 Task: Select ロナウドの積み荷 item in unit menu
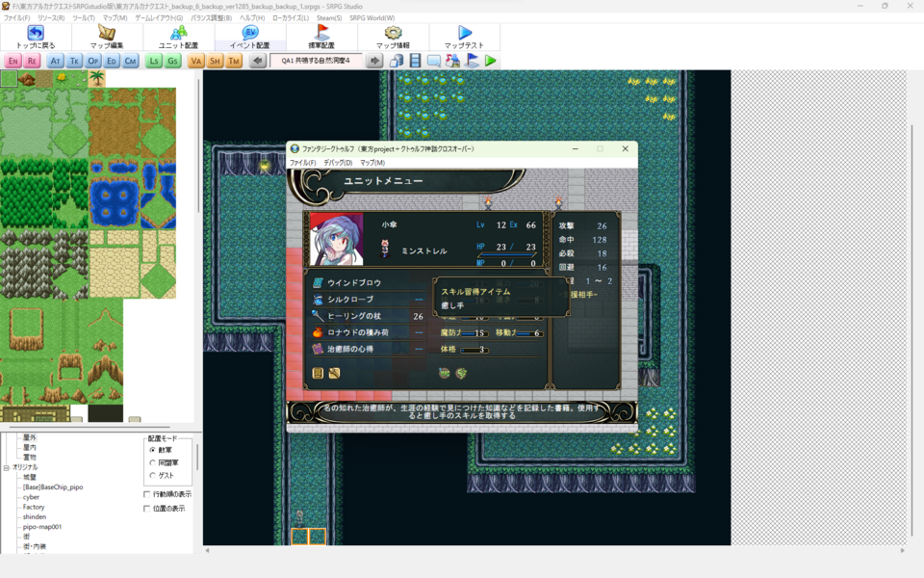(368, 332)
